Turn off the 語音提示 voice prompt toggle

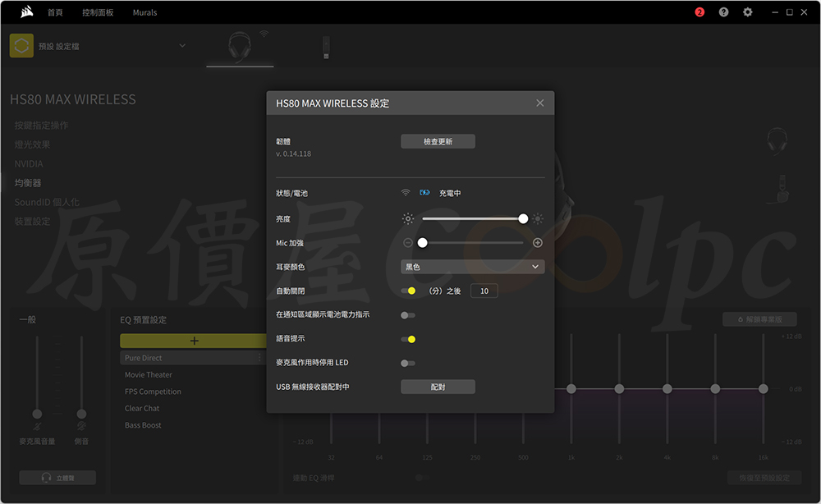click(408, 339)
